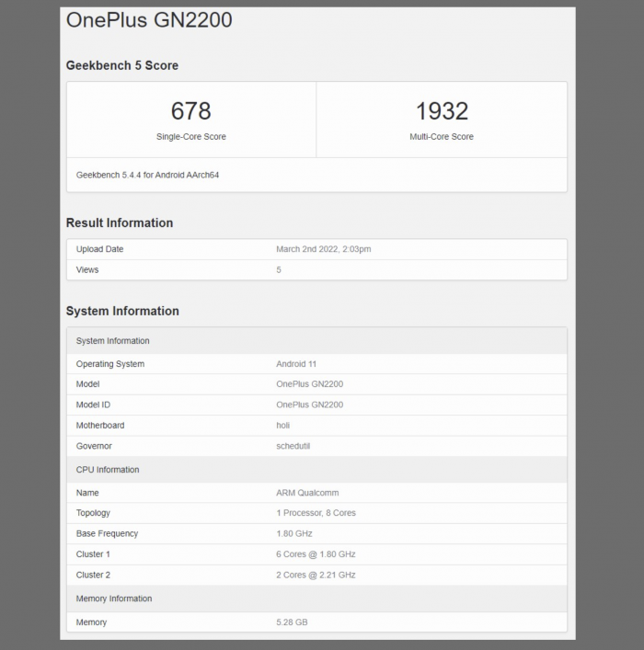Click the large System Information section heading
This screenshot has height=650, width=644.
[x=122, y=311]
